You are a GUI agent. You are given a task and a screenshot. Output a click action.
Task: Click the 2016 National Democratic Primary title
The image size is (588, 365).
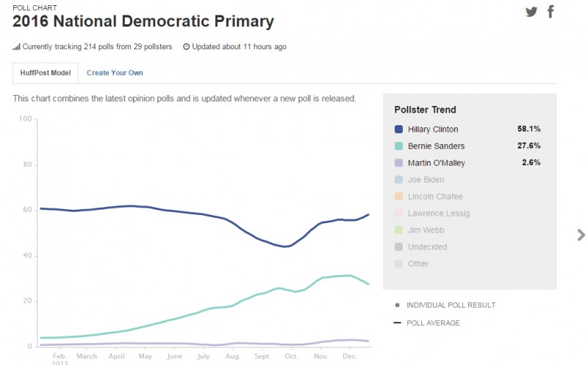point(143,22)
